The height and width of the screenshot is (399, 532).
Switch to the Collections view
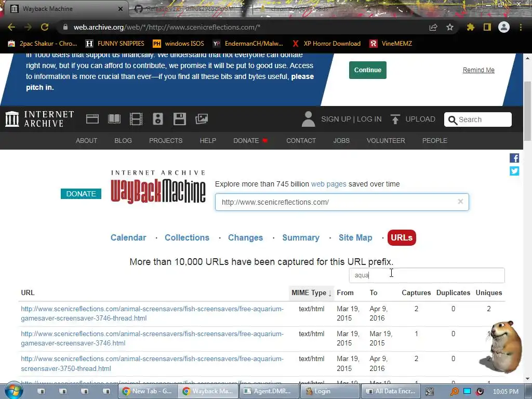[187, 237]
